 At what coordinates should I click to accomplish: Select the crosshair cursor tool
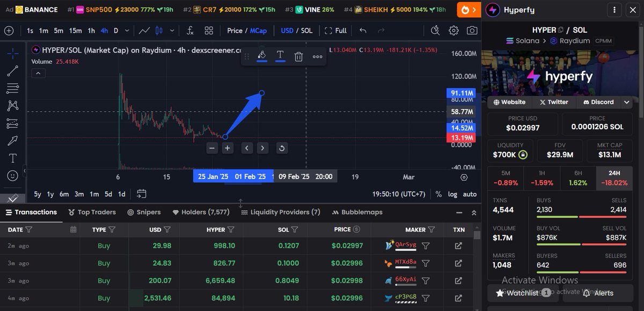(13, 53)
